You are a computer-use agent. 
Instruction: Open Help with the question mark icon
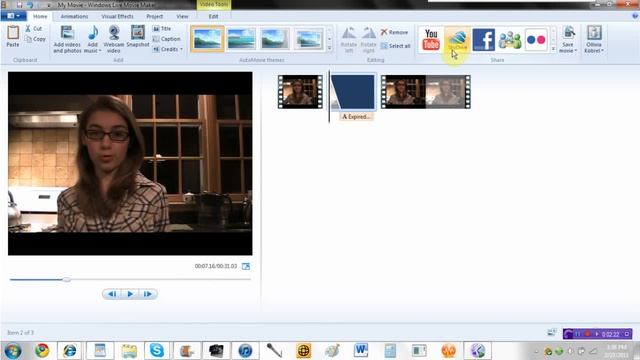(635, 16)
